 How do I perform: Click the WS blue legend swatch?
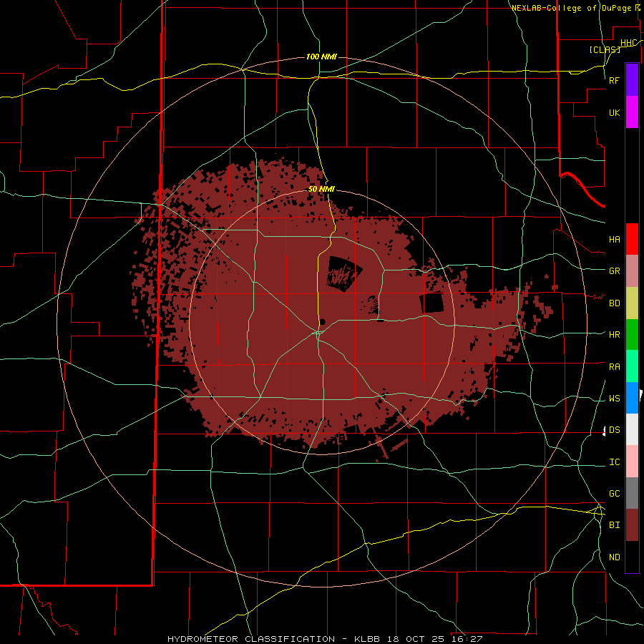click(x=632, y=398)
